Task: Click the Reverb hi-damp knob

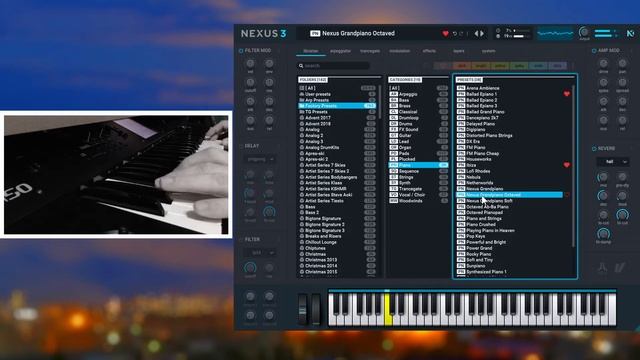Action: click(x=603, y=233)
